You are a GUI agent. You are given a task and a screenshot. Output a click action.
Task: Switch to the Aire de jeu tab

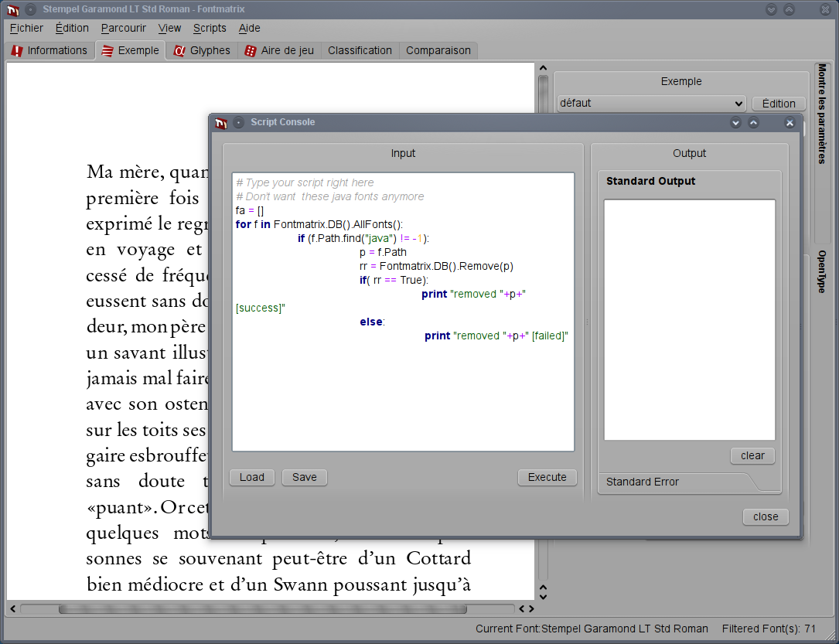coord(279,50)
